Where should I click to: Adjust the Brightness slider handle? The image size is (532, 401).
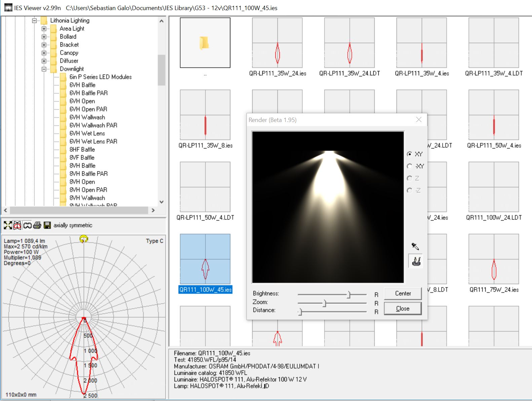tap(349, 295)
